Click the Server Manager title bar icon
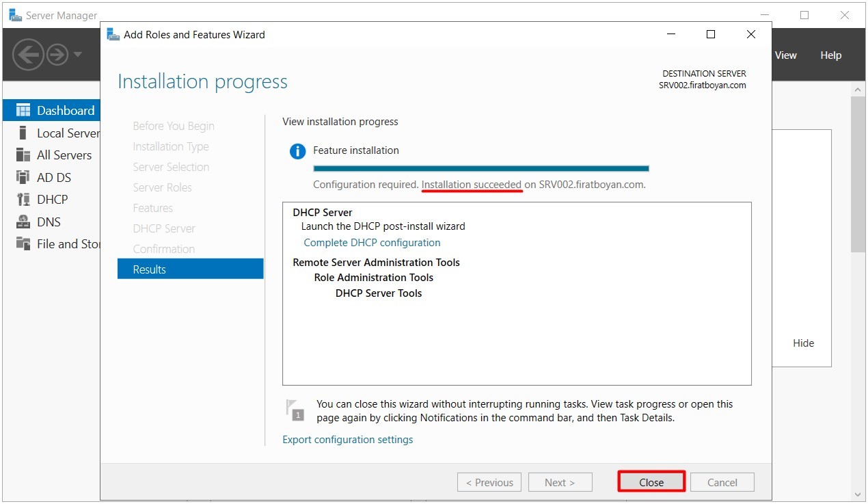The image size is (868, 504). [x=15, y=15]
